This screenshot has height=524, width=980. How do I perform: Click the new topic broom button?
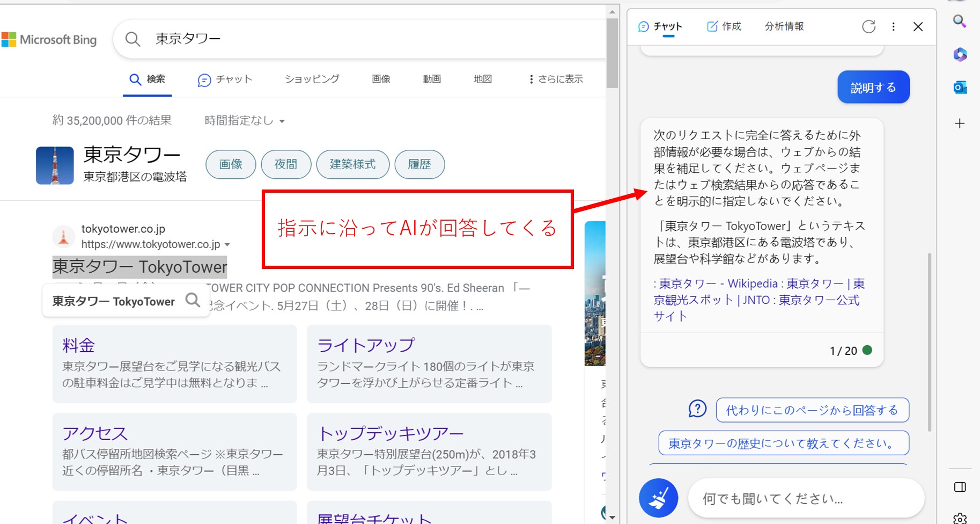(x=658, y=498)
